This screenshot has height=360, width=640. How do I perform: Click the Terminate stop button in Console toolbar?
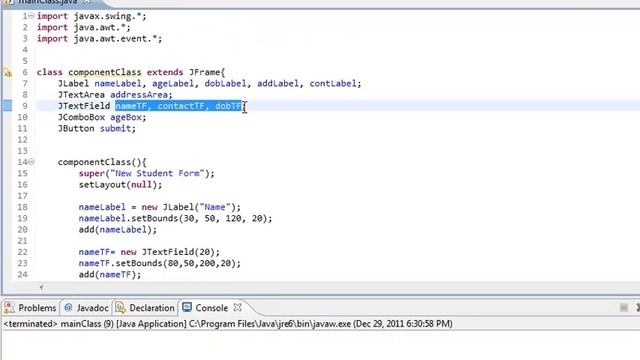pyautogui.click(x=623, y=308)
